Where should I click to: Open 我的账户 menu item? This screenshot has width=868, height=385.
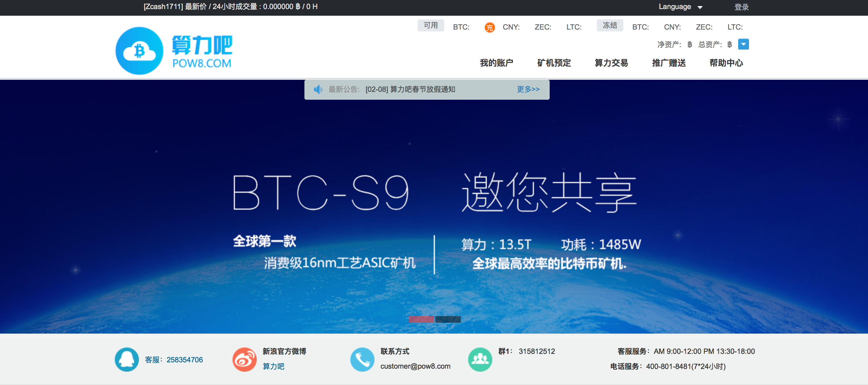496,63
